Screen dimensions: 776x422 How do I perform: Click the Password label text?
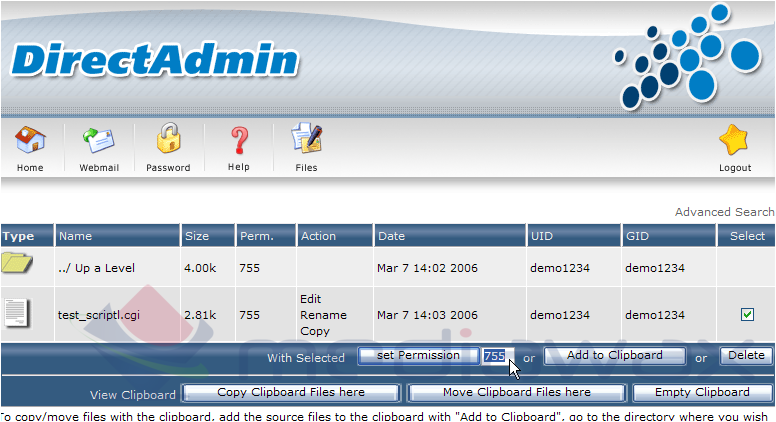(168, 168)
